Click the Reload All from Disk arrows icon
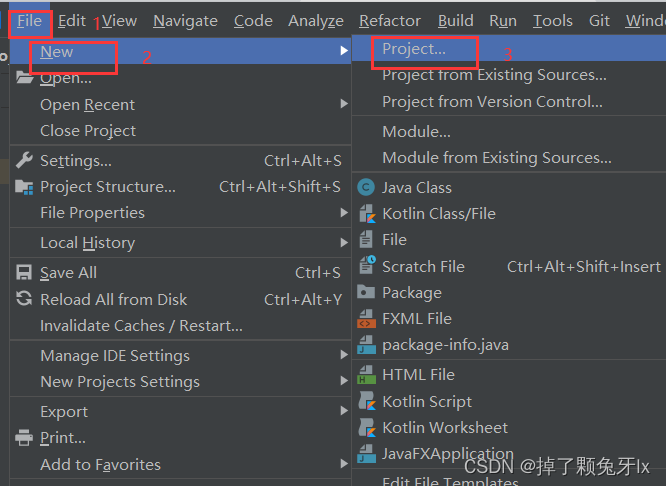Screen dimensions: 666x486 click(24, 299)
